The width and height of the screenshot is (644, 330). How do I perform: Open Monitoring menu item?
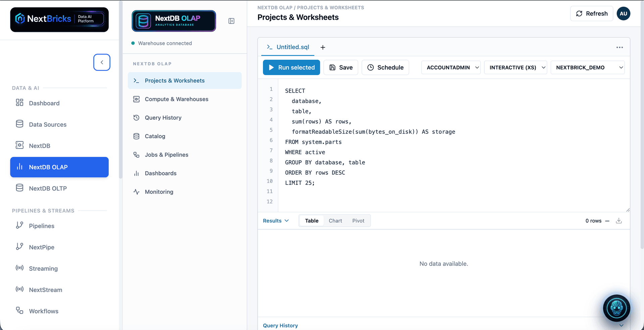(x=184, y=192)
